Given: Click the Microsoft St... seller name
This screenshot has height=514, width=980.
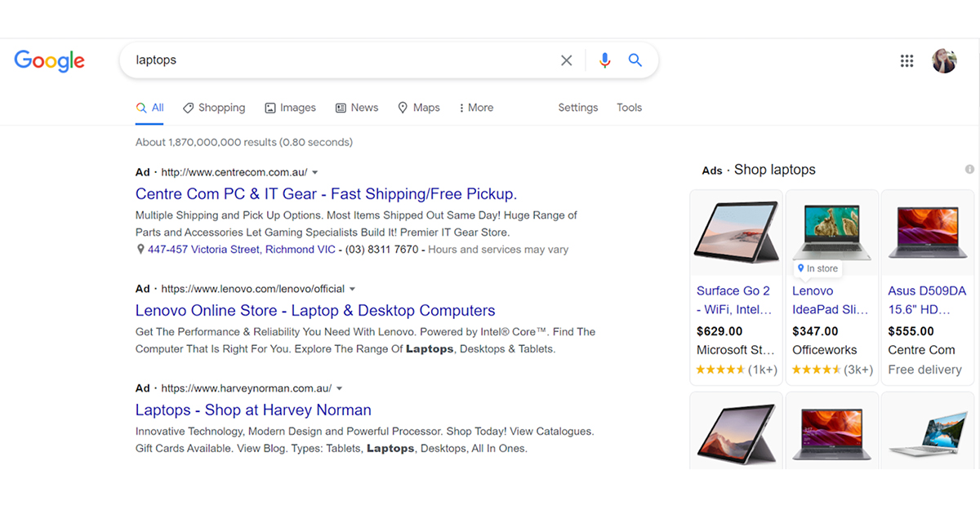Looking at the screenshot, I should pyautogui.click(x=736, y=350).
